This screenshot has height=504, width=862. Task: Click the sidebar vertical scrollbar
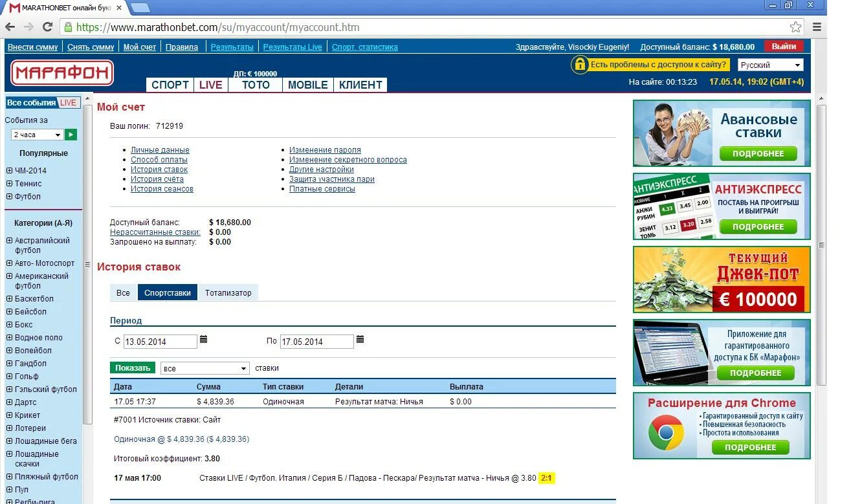[x=87, y=265]
